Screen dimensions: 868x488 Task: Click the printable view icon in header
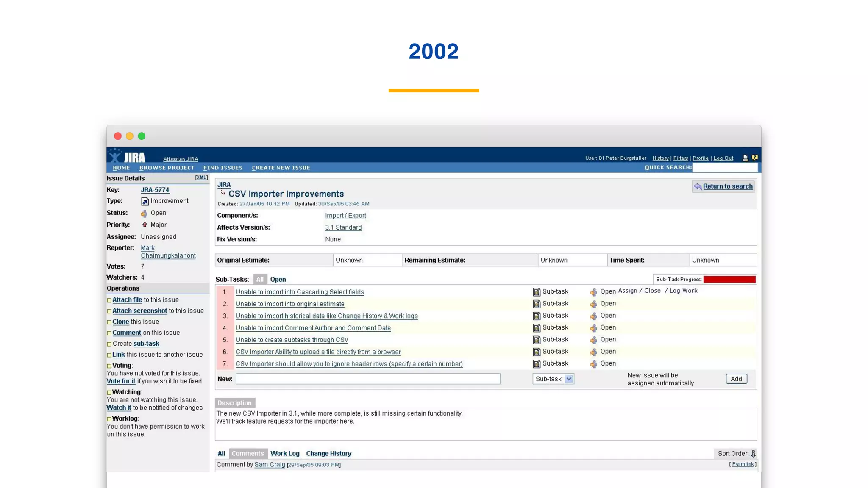(x=745, y=158)
